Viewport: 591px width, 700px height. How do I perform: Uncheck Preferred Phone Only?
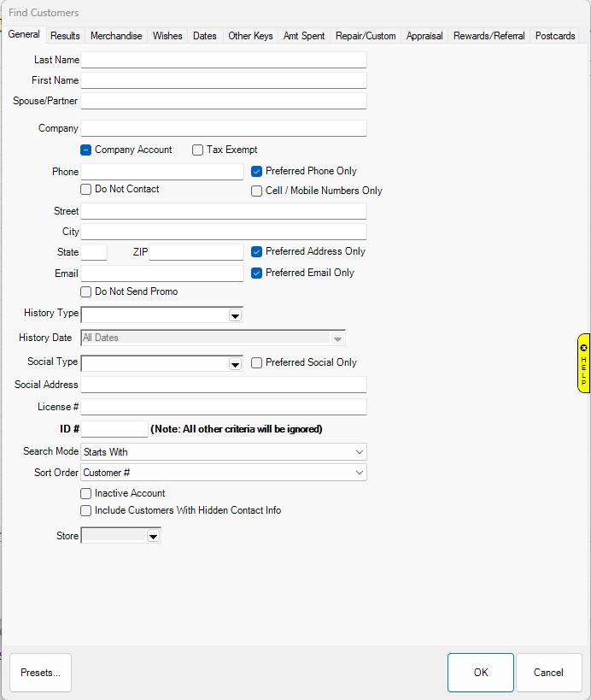pyautogui.click(x=257, y=171)
